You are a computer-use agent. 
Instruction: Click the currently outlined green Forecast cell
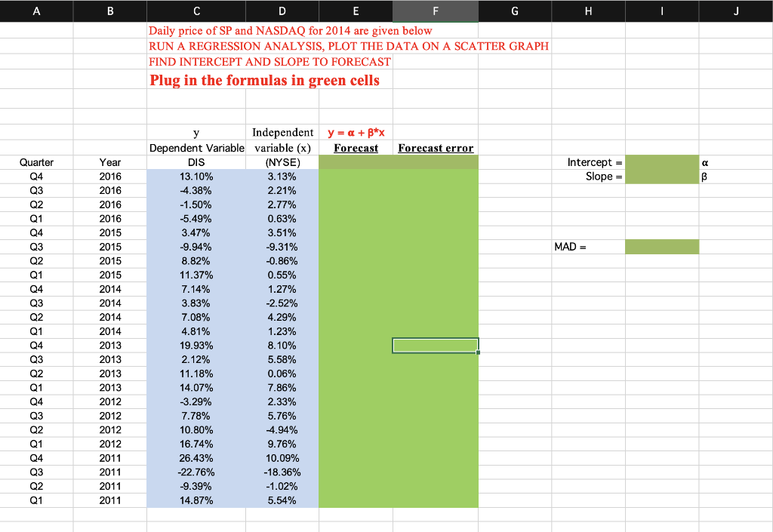coord(435,345)
